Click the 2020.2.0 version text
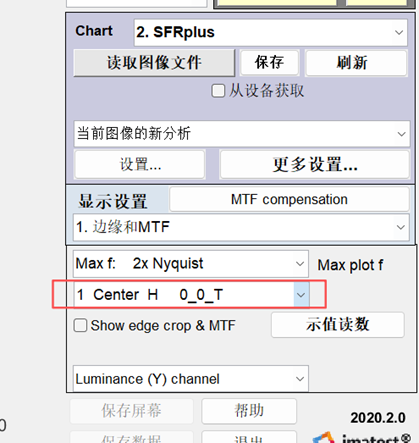The width and height of the screenshot is (419, 443). [378, 418]
